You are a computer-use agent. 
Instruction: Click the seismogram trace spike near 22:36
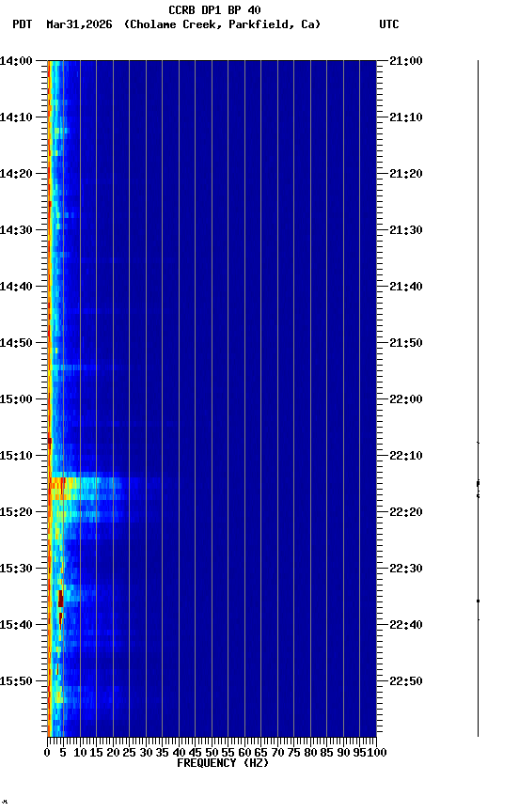(x=478, y=601)
